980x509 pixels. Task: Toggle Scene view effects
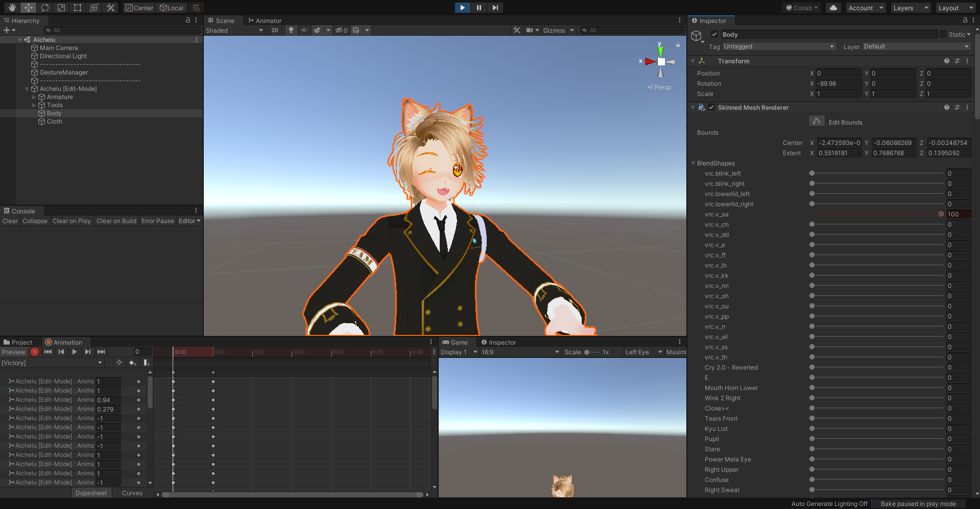click(x=317, y=30)
